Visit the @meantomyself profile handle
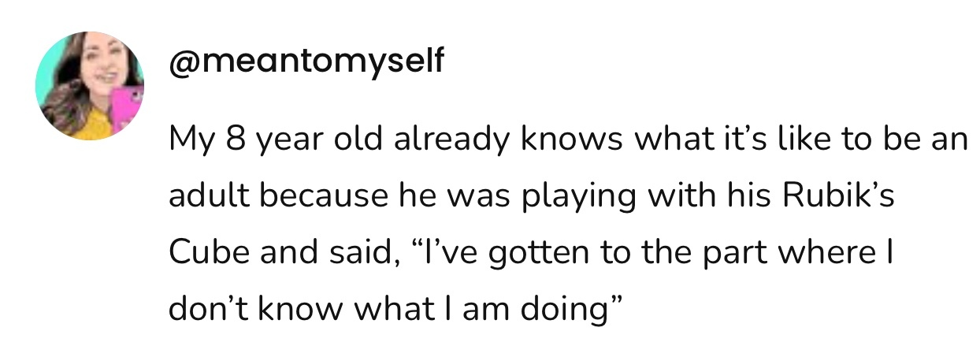The height and width of the screenshot is (346, 980). (306, 61)
